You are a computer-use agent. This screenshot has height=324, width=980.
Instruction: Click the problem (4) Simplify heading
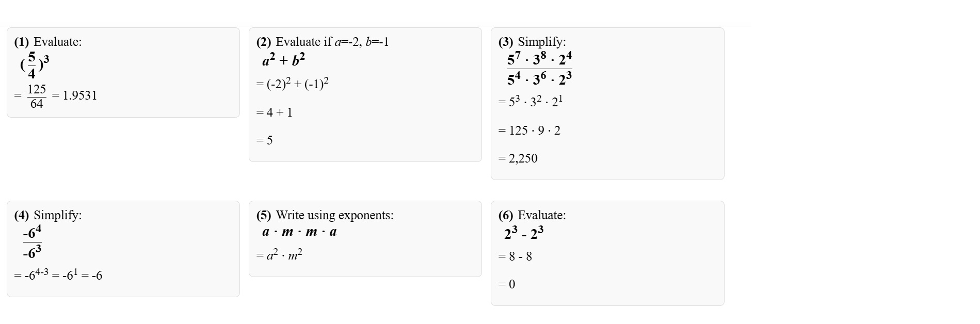coord(48,215)
